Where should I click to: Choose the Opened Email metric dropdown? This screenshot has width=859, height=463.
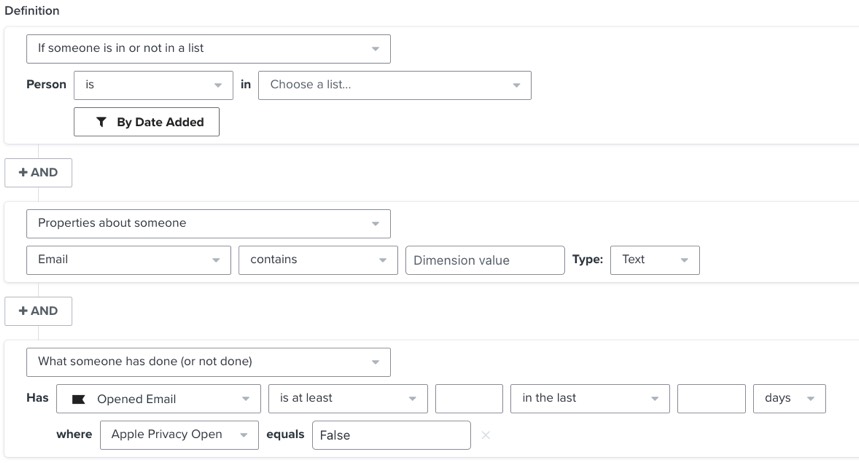coord(158,399)
